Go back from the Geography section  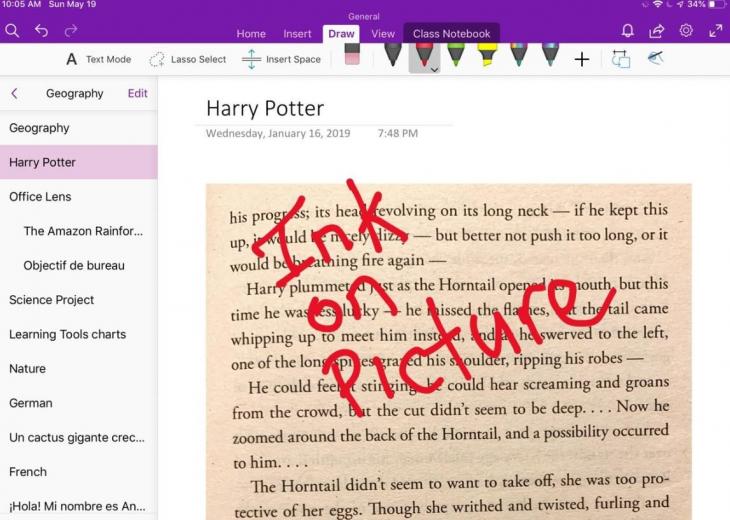click(14, 94)
